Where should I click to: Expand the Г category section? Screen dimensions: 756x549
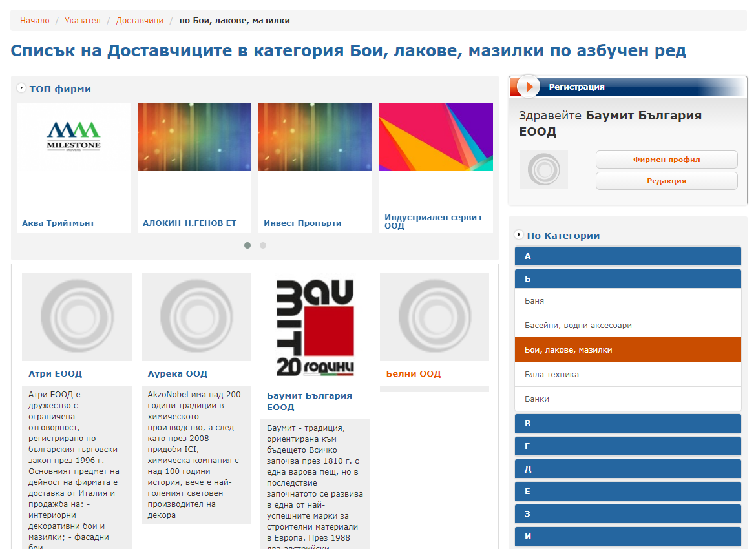[x=627, y=446]
